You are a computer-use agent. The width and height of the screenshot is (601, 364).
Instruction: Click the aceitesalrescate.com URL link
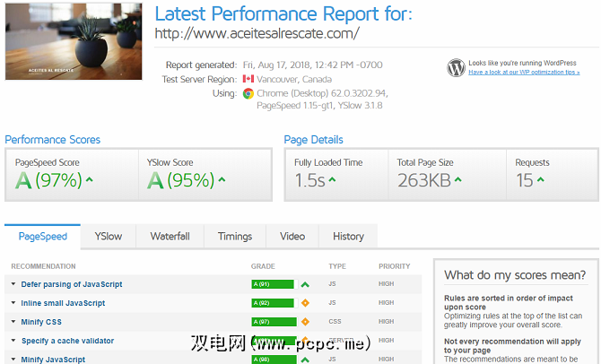pos(257,33)
